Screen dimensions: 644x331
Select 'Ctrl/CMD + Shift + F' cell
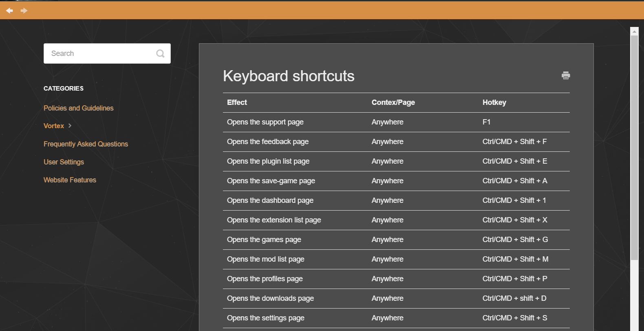point(514,142)
